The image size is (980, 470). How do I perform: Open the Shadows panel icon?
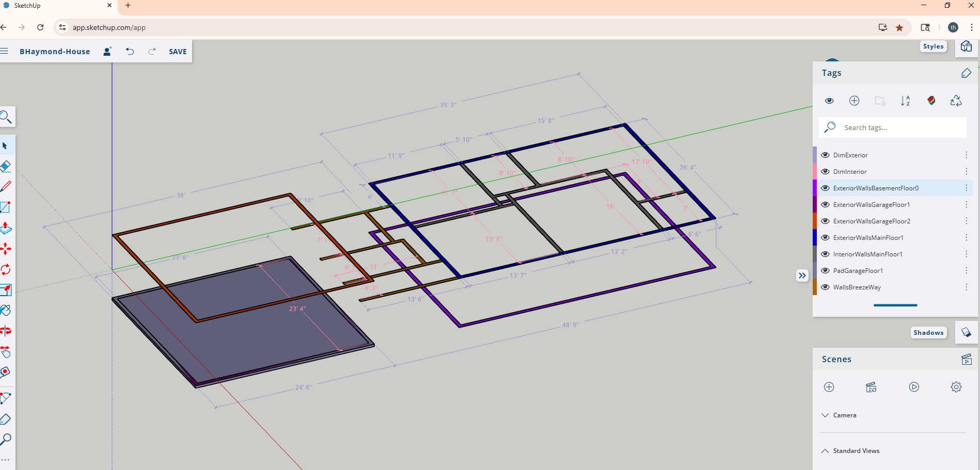[967, 332]
